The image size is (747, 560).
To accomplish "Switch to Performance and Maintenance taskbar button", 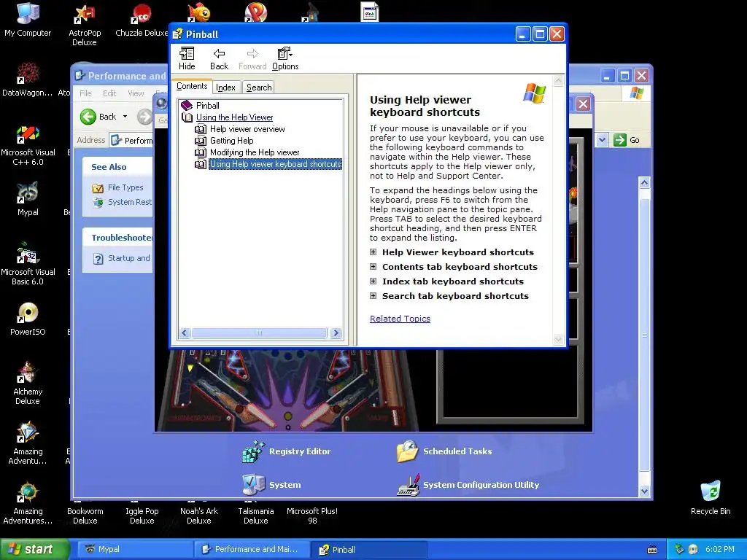I will coord(252,549).
